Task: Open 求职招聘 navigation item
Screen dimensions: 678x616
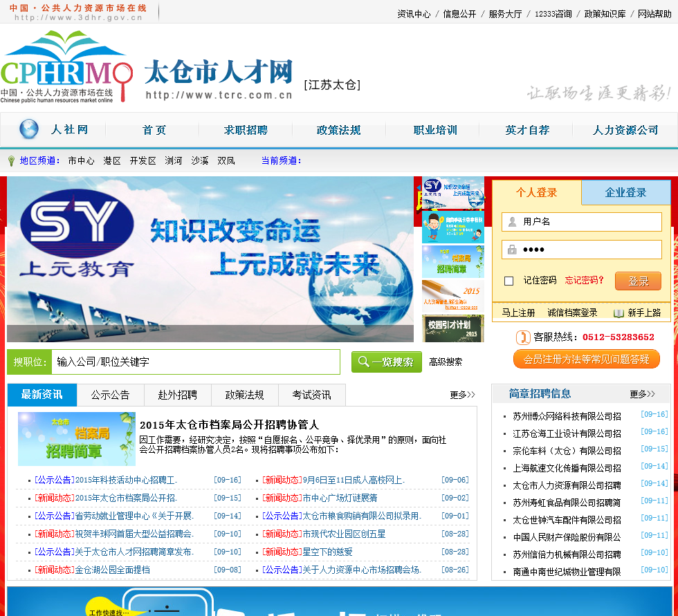Action: click(x=246, y=130)
